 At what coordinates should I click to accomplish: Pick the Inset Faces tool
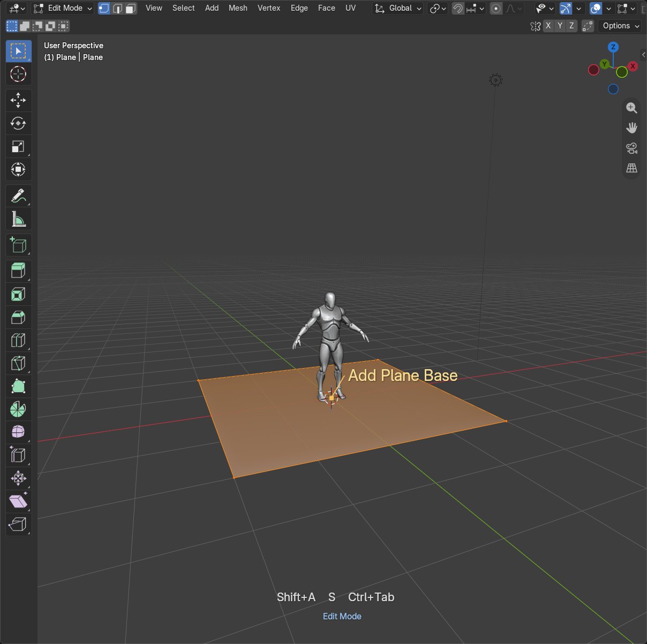(18, 294)
